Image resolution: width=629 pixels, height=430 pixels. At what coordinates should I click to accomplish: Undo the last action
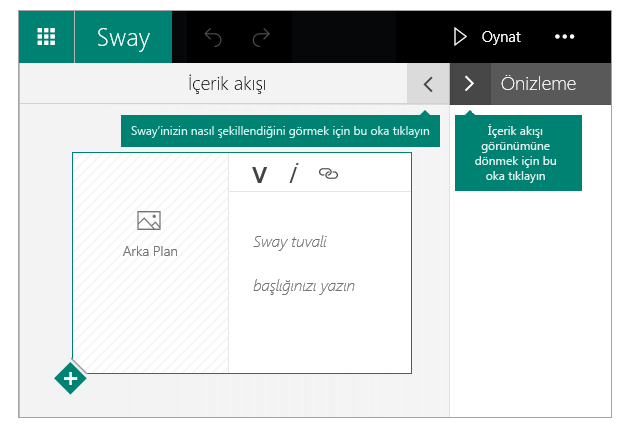pos(213,37)
